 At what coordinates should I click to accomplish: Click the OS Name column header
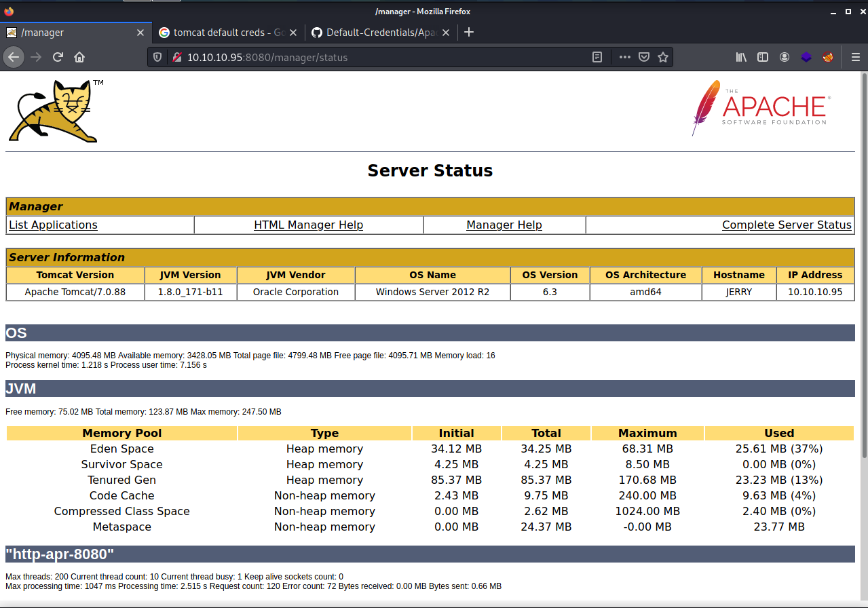433,275
